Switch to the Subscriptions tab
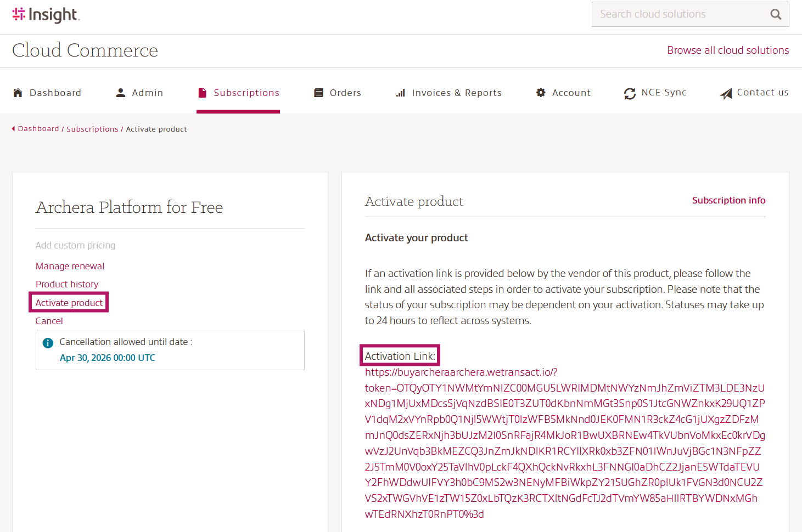The width and height of the screenshot is (802, 532). tap(246, 92)
